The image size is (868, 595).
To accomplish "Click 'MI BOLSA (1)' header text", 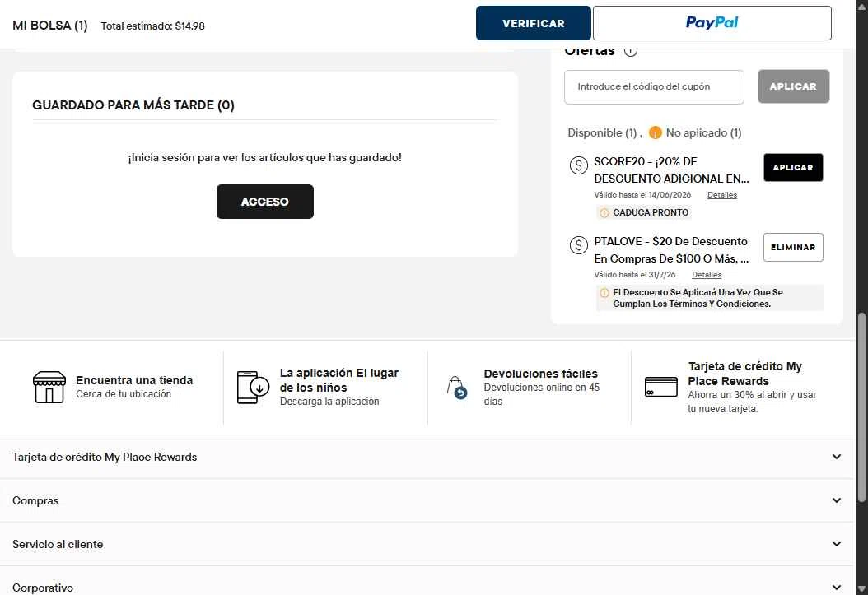I will pos(49,26).
